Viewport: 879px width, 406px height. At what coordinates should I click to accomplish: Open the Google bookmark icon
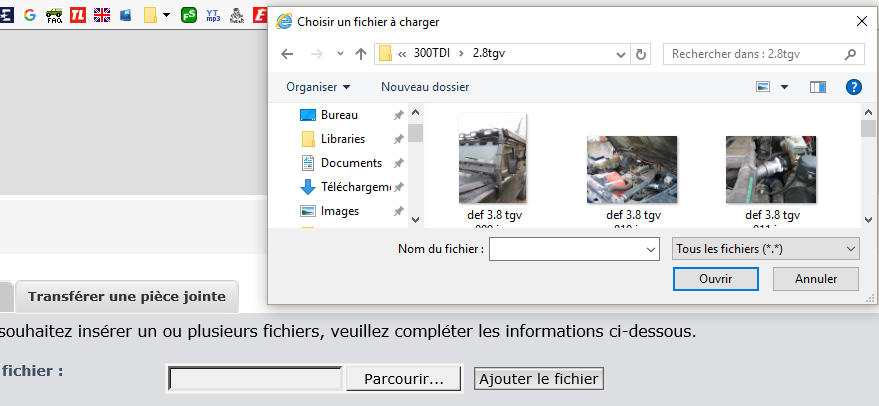click(x=29, y=15)
